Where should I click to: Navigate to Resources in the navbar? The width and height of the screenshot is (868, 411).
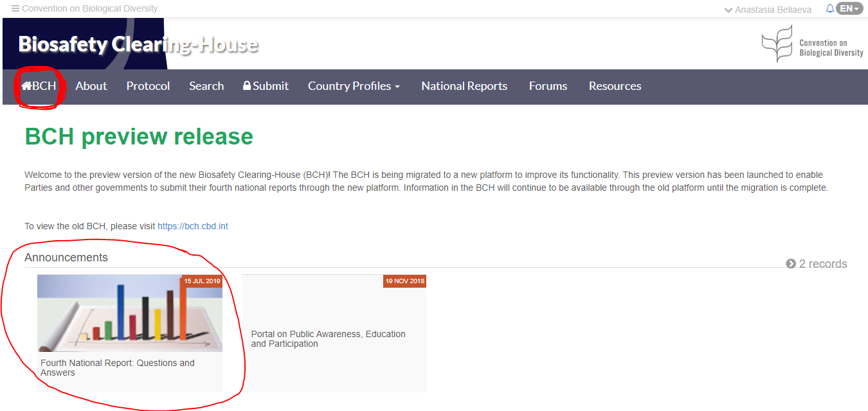coord(615,86)
